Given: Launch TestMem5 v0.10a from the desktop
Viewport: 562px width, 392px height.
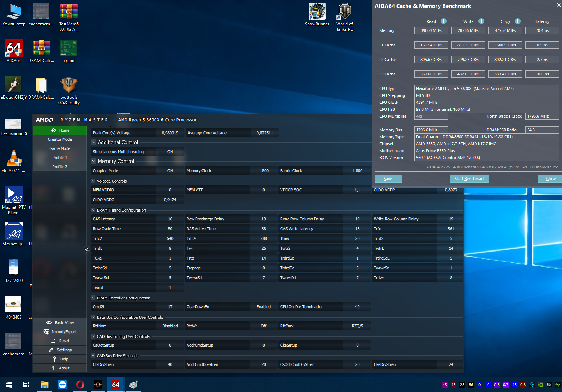Looking at the screenshot, I should 69,17.
